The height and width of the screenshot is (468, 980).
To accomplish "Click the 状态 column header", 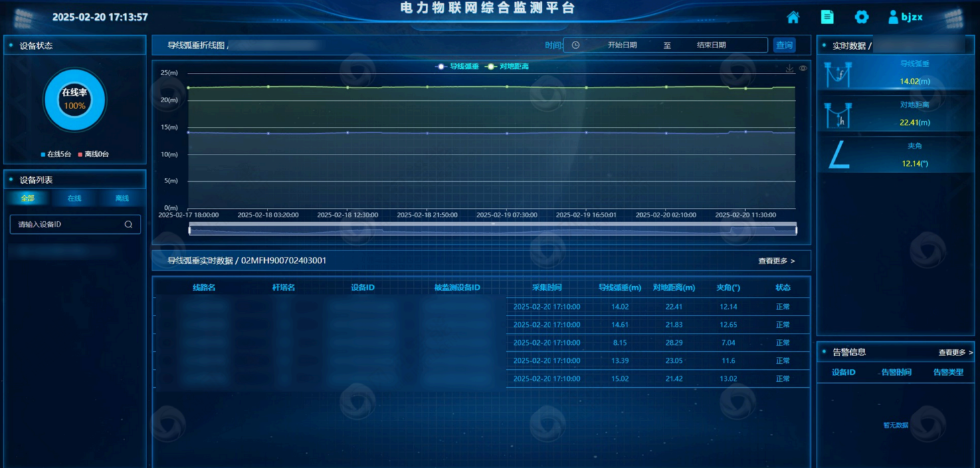I will coord(783,288).
